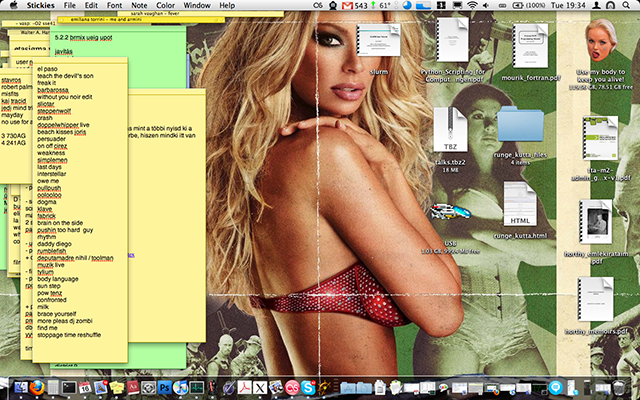The height and width of the screenshot is (400, 640).
Task: Open Adobe Acrobat in the Dock
Action: (x=244, y=387)
